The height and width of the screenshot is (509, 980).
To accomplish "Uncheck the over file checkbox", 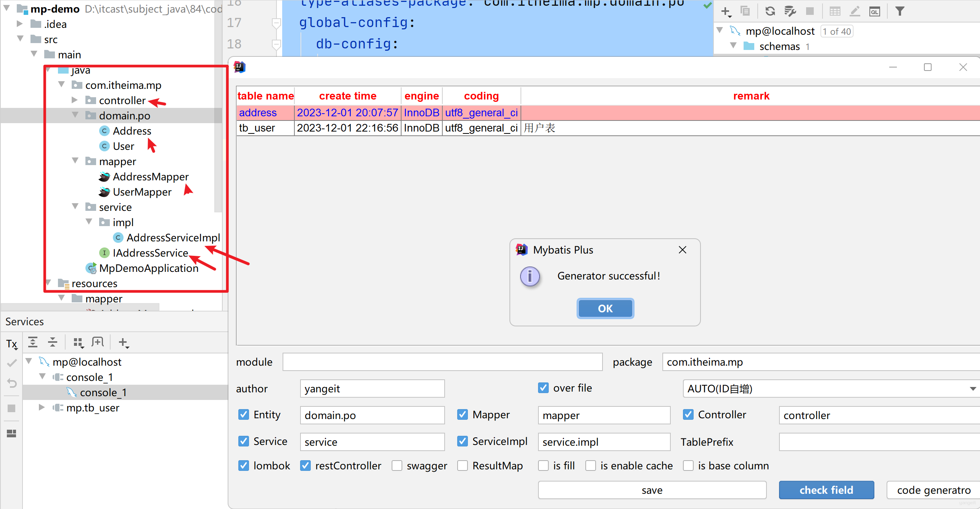I will pyautogui.click(x=543, y=388).
